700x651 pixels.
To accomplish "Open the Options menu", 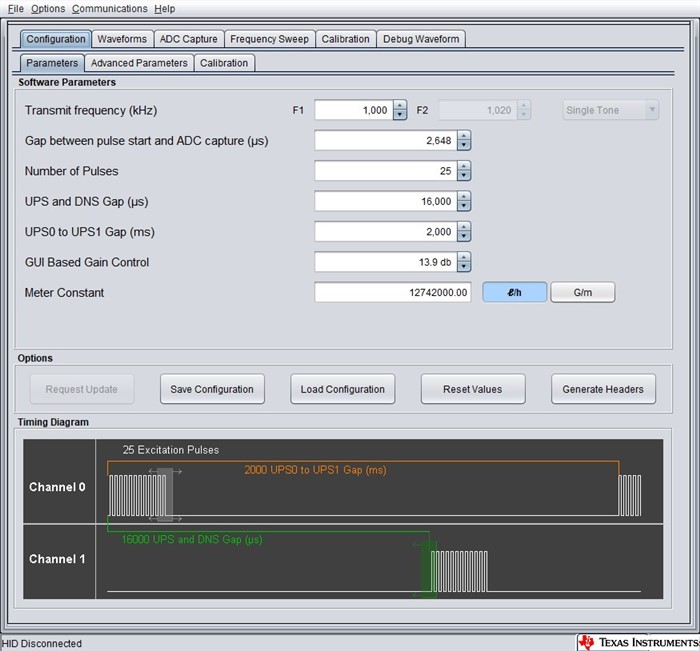I will point(48,8).
